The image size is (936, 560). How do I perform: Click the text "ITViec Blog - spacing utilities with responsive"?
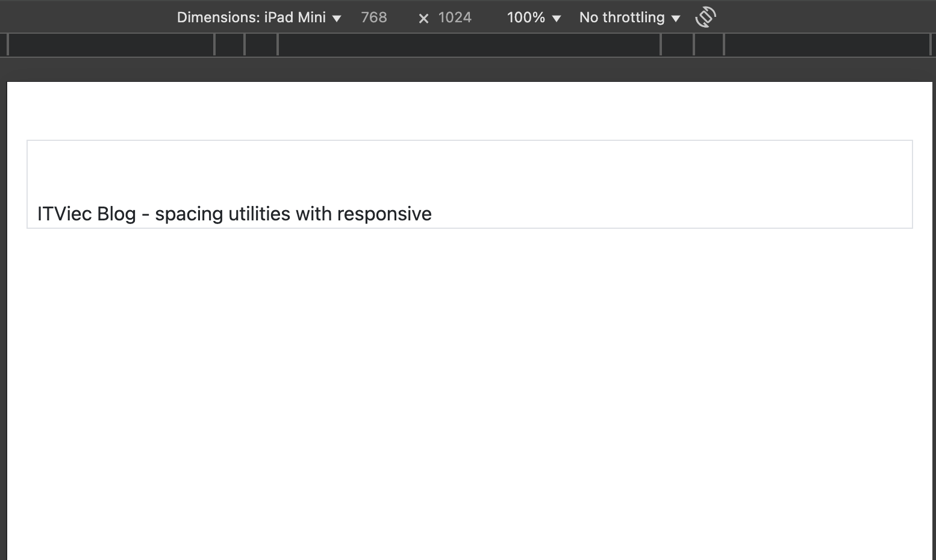[x=234, y=214]
